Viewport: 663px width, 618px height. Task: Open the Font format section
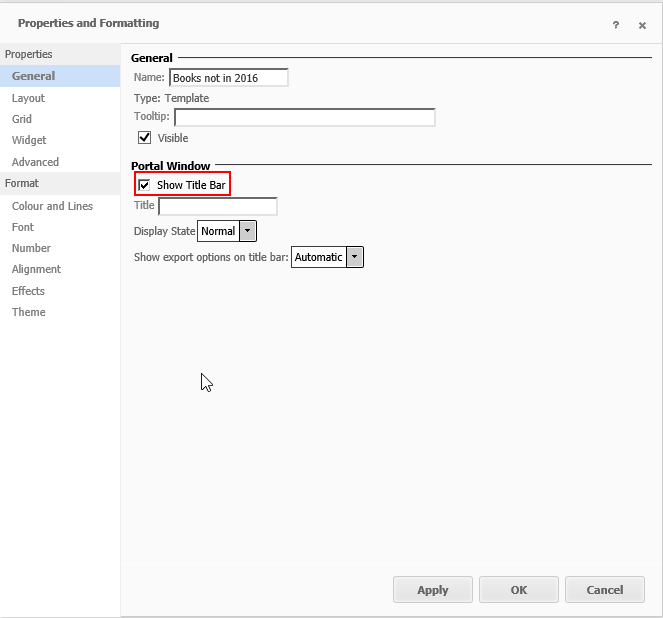click(x=23, y=227)
